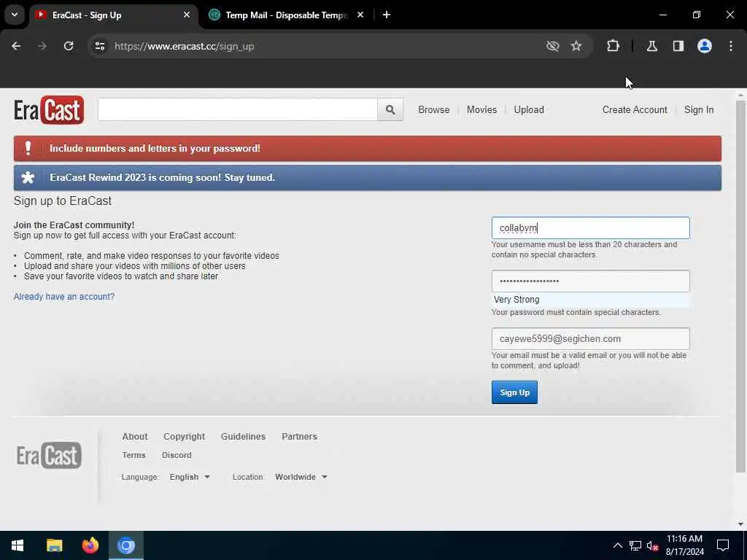
Task: Open the Extensions puzzle icon
Action: [x=613, y=46]
